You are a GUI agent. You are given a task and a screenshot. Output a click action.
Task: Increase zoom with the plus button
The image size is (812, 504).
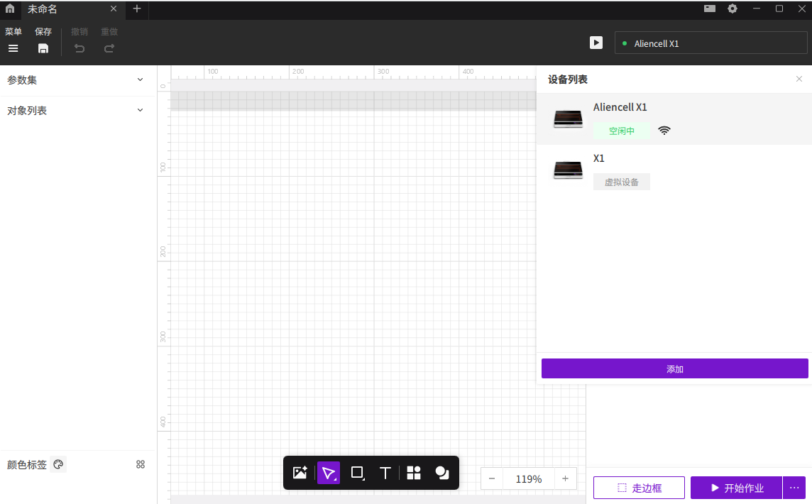[x=565, y=478]
